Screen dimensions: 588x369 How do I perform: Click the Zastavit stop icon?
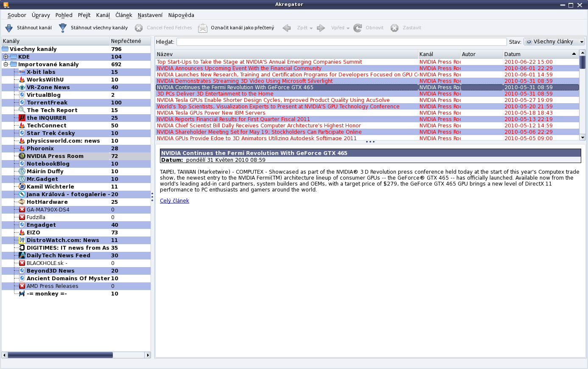pyautogui.click(x=395, y=28)
